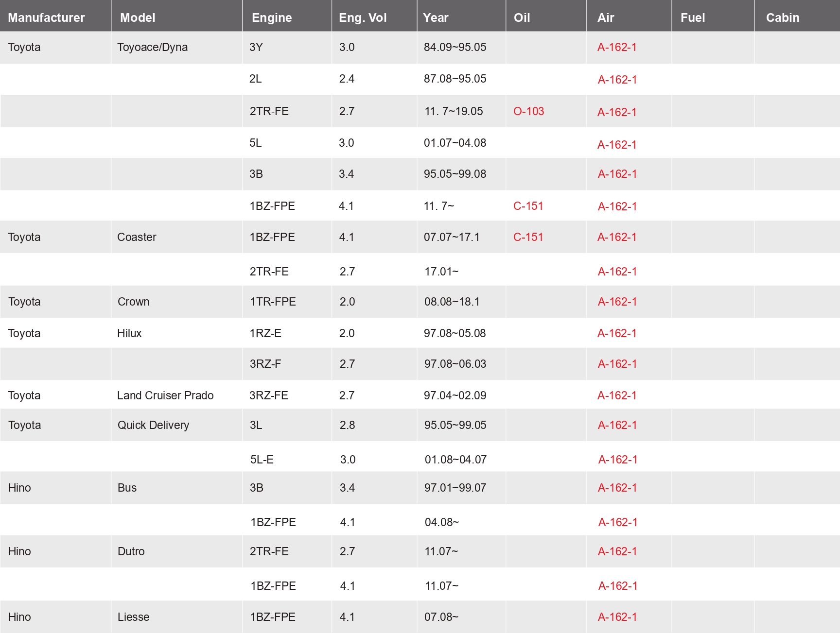This screenshot has width=840, height=633.
Task: Open A-162-1 link for engine 3Y
Action: pos(617,47)
